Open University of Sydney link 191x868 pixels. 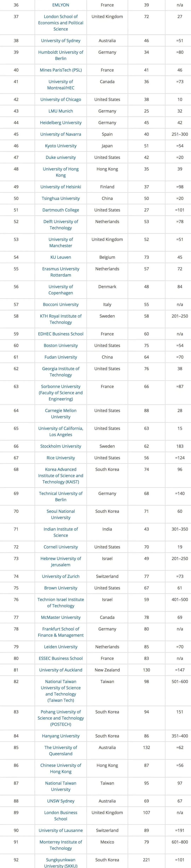(60, 40)
